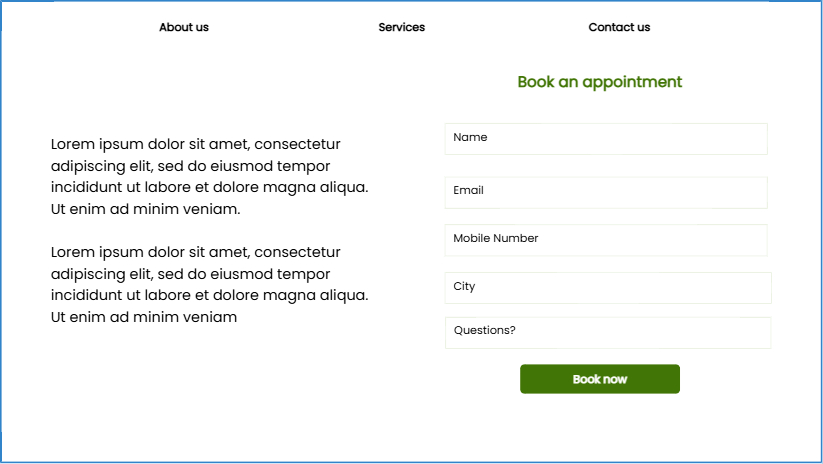Navigate to the Services page
Screen dimensions: 823x464
click(402, 28)
